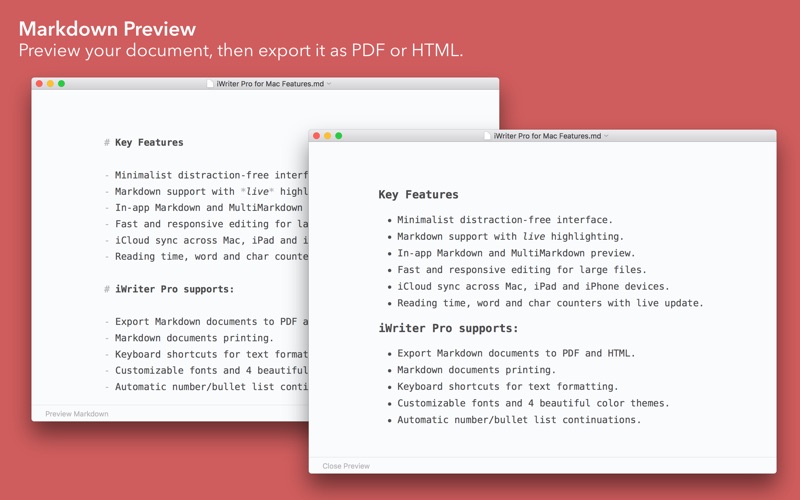The image size is (800, 500).
Task: Click front window title iWriter Pro for Mac Features.md
Action: (547, 136)
